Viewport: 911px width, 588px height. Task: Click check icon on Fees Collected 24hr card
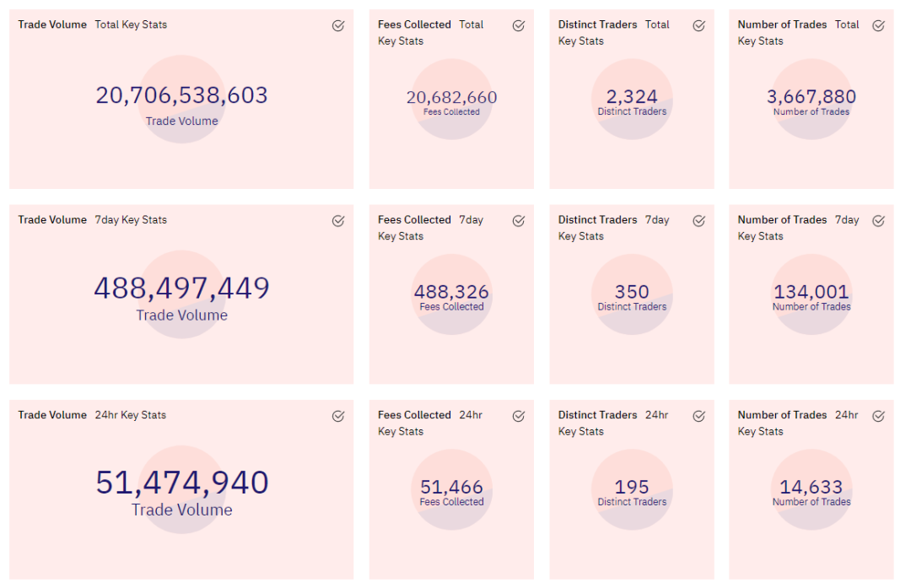[x=519, y=416]
